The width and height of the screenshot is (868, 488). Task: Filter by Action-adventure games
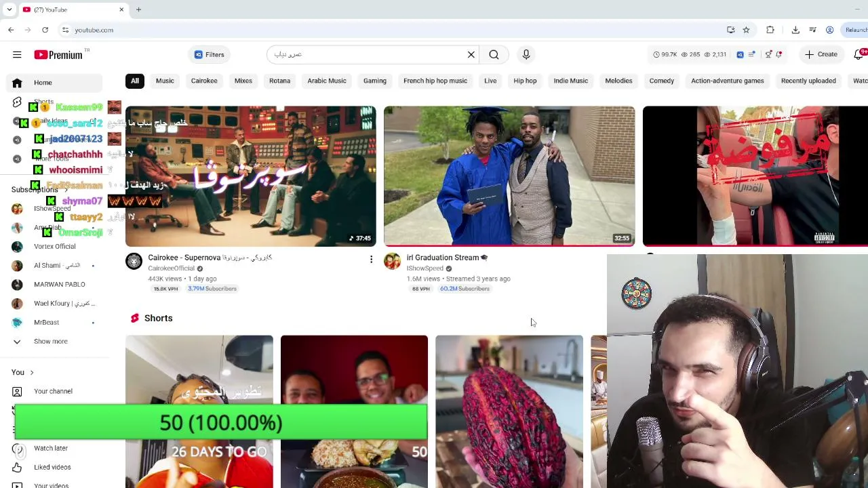coord(728,81)
